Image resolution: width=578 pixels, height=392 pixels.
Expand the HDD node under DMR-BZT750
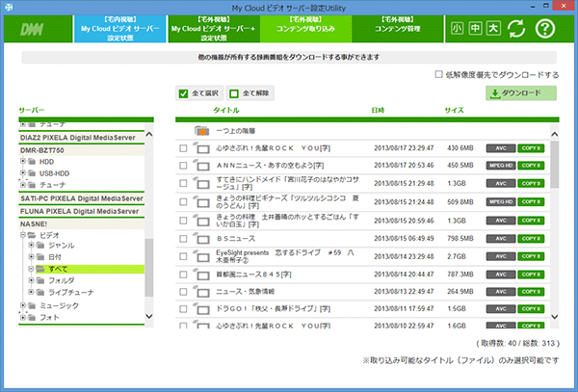coord(23,162)
